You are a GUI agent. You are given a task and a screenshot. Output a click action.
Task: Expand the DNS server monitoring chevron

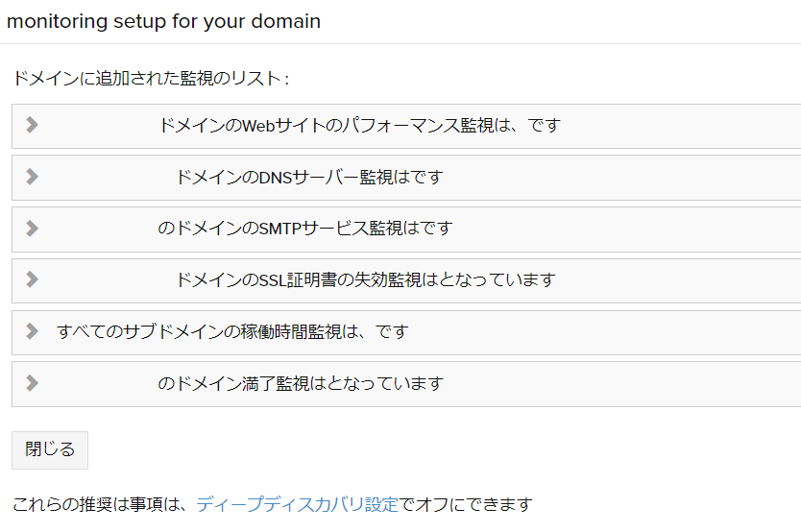click(x=32, y=177)
